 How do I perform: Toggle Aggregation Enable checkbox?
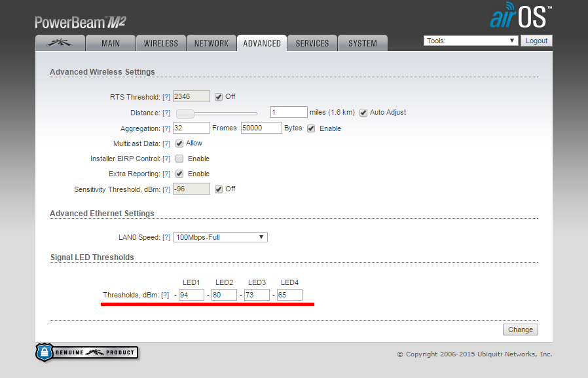tap(311, 128)
